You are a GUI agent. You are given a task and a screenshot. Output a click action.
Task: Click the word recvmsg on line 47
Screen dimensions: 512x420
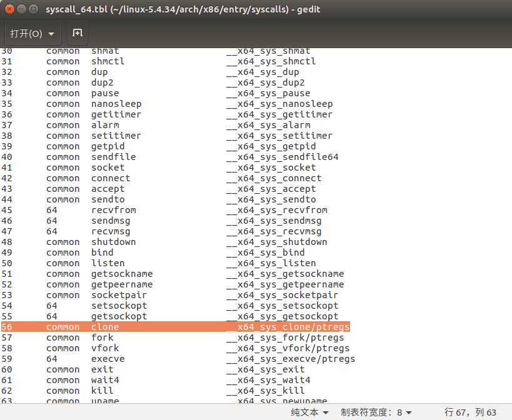(x=111, y=231)
